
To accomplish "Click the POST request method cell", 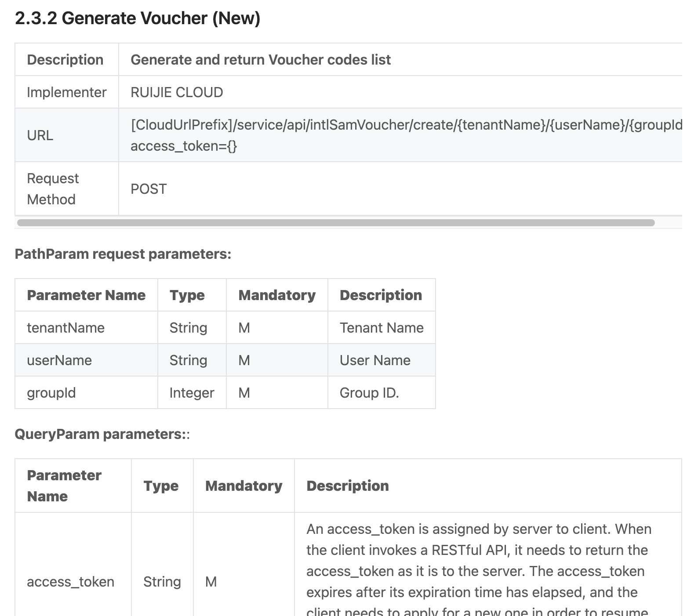I will [x=400, y=189].
